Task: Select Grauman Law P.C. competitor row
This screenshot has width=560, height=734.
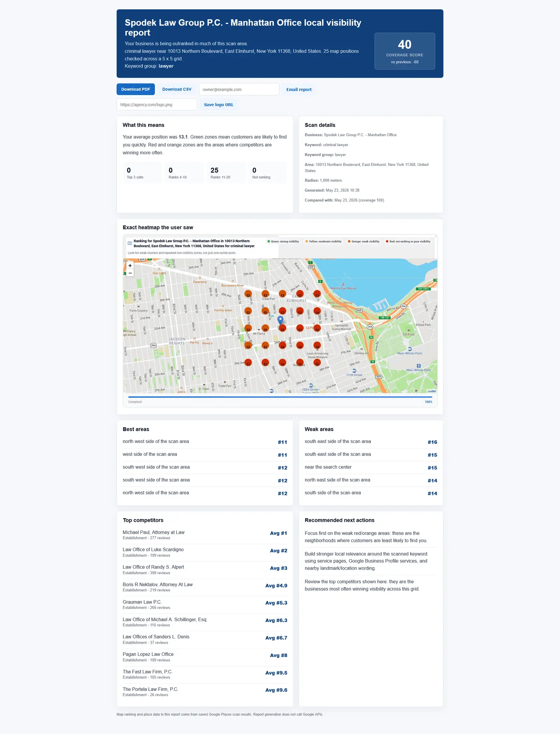Action: 205,605
